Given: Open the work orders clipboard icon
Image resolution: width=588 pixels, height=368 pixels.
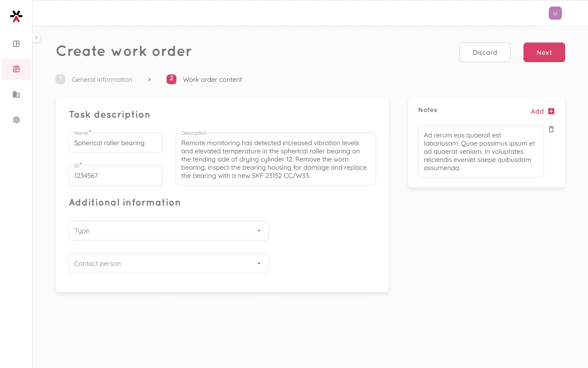Looking at the screenshot, I should point(16,69).
